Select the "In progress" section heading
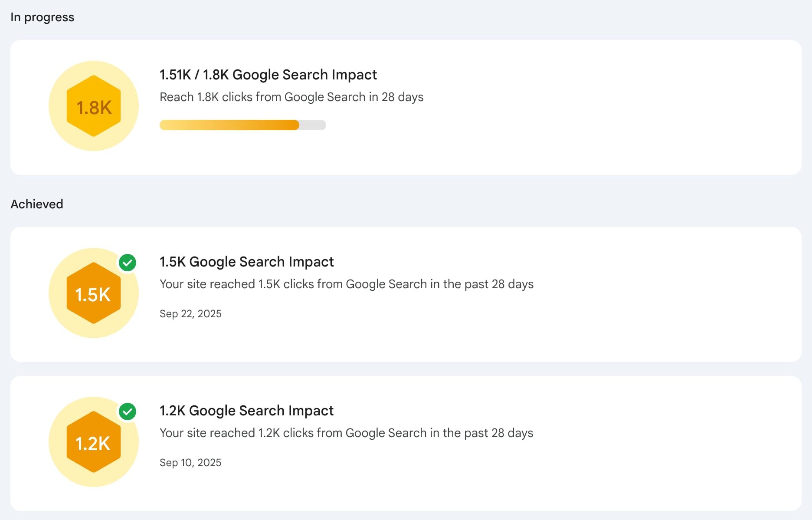This screenshot has width=812, height=520. (43, 17)
